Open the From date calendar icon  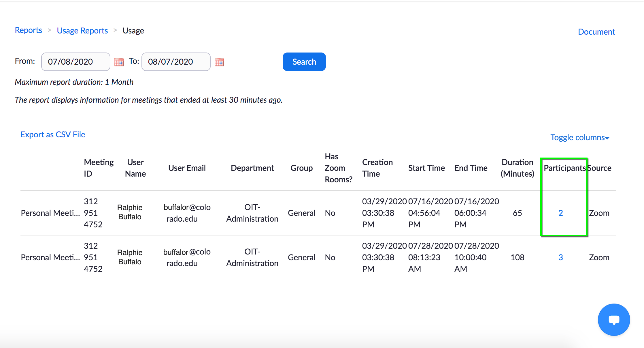(x=119, y=62)
